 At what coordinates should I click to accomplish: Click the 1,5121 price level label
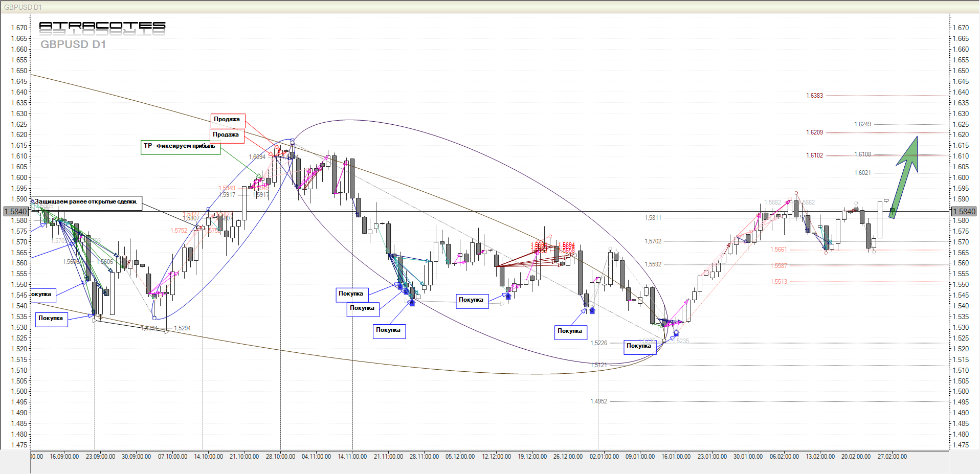coord(598,365)
